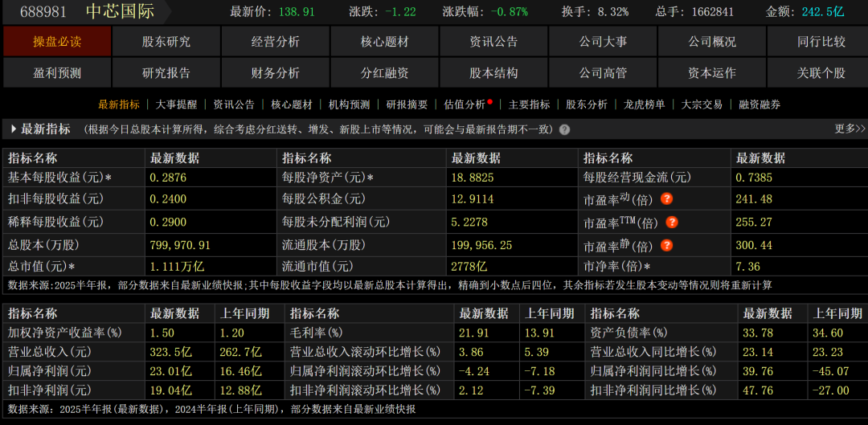
Task: Open 核心题材 main tab
Action: (x=384, y=42)
